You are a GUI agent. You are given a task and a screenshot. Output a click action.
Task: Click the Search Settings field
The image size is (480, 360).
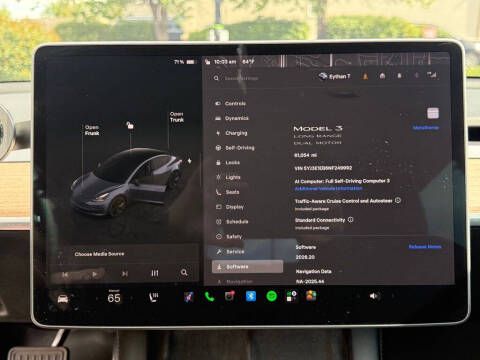click(x=241, y=78)
